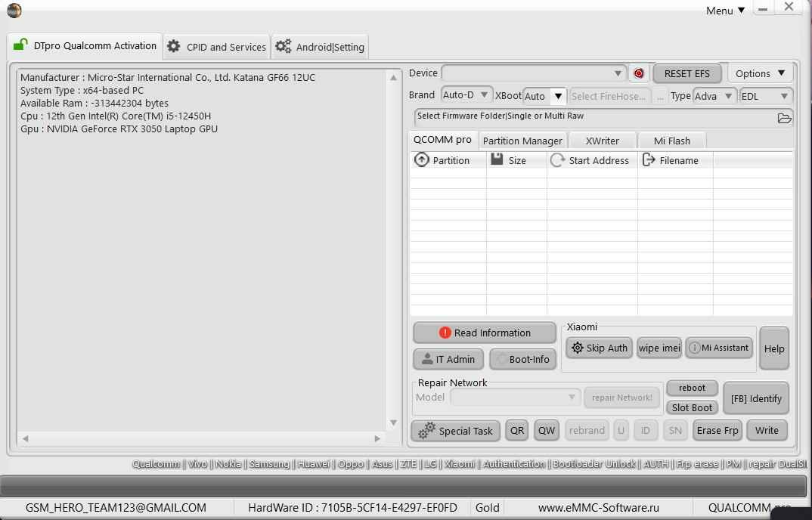Open the Device dropdown
This screenshot has width=812, height=520.
click(x=534, y=73)
